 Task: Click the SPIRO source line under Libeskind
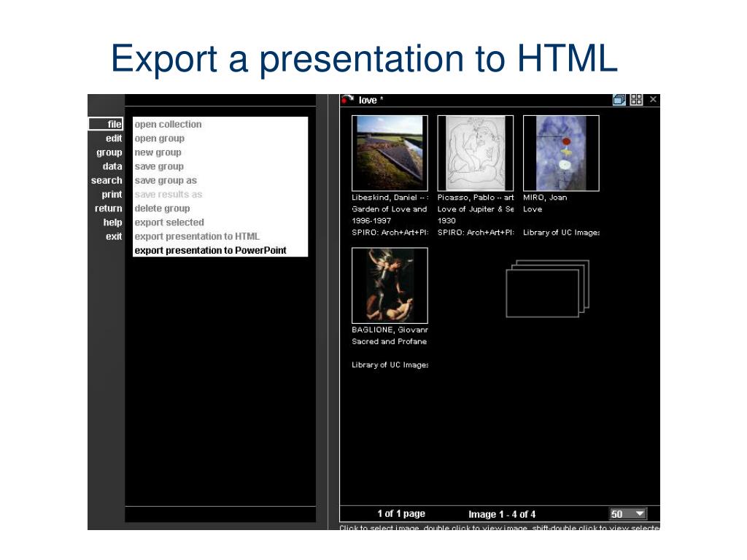[390, 233]
